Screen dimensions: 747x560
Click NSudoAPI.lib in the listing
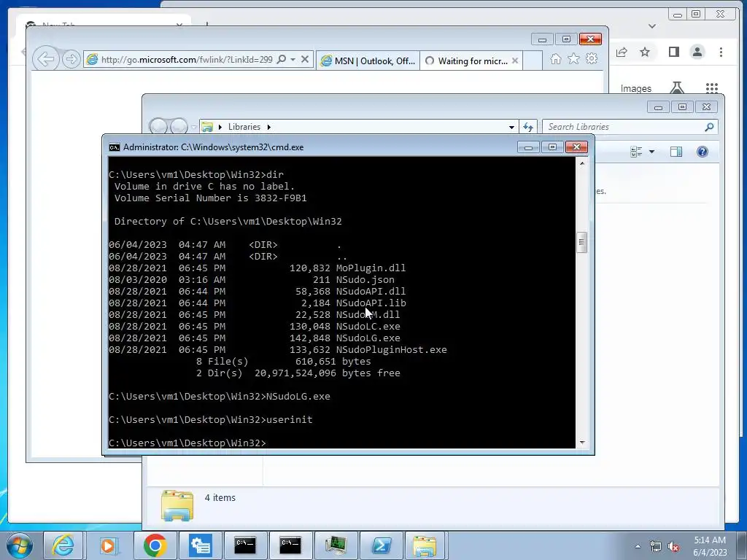click(x=371, y=303)
